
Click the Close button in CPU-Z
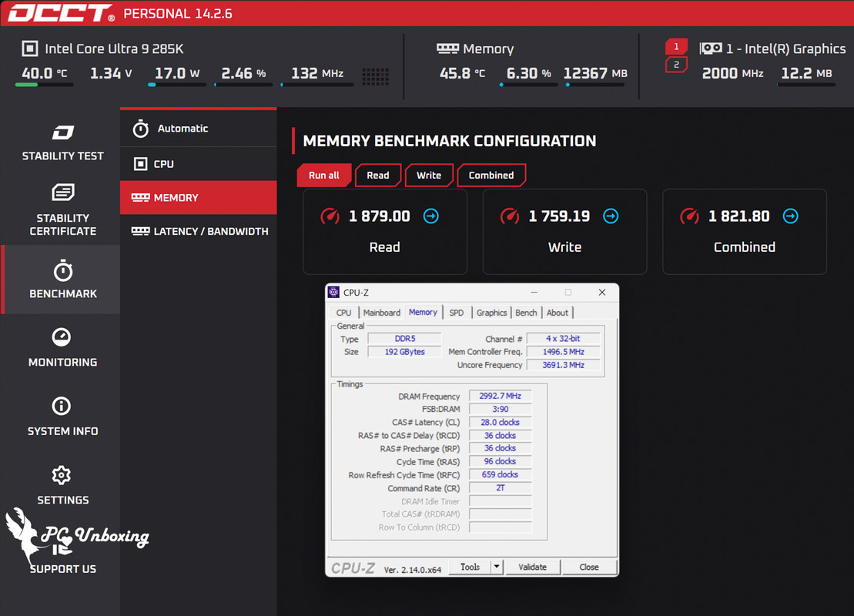[589, 567]
